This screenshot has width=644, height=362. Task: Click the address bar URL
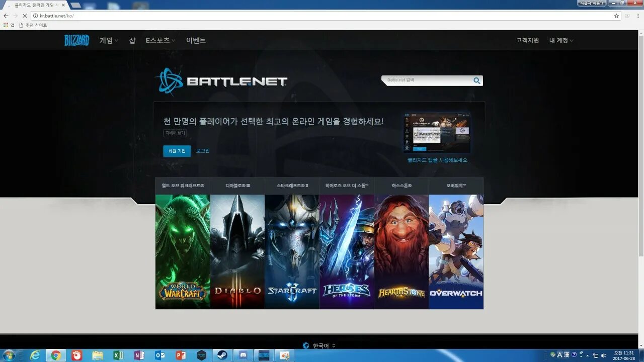click(x=57, y=16)
